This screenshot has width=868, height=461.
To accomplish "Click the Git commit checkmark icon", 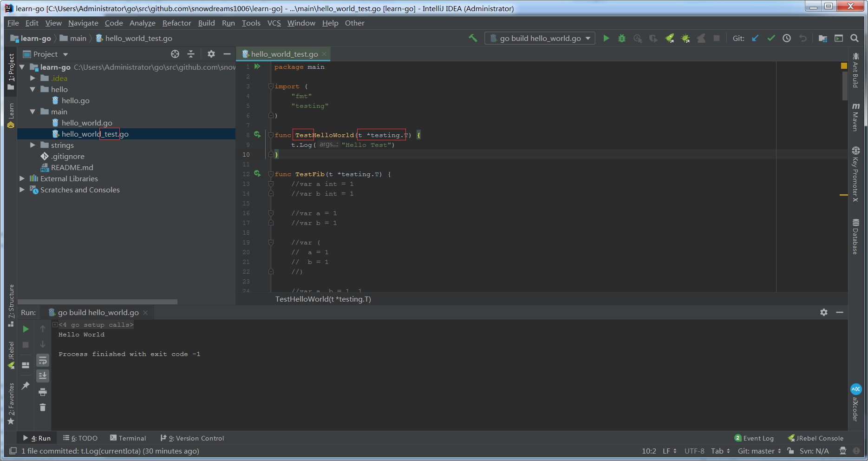I will pos(771,38).
